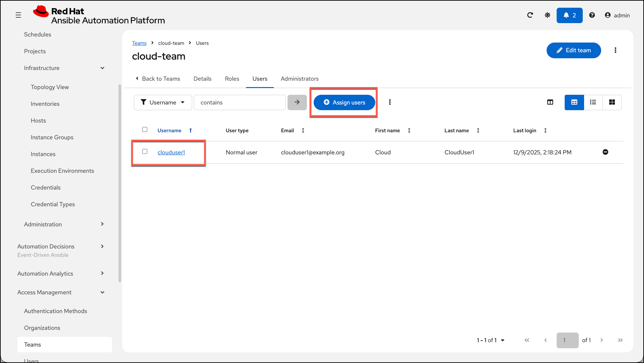This screenshot has height=363, width=644.
Task: Open the toolbar kebab menu next to Assign users
Action: click(x=390, y=102)
